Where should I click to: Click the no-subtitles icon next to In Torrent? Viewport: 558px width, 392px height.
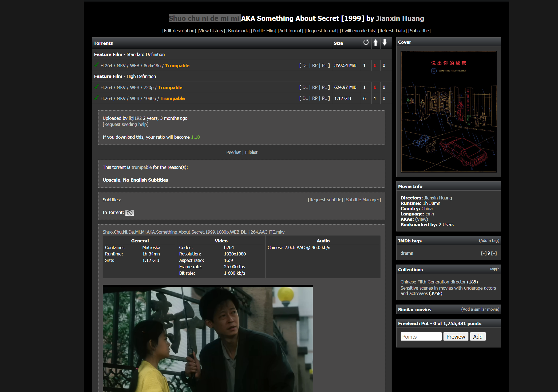(x=130, y=213)
